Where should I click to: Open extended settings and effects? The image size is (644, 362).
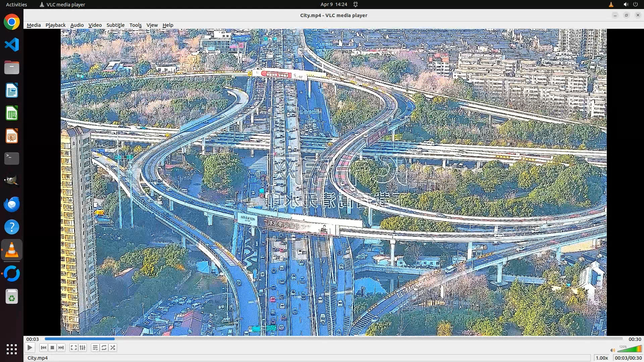tap(83, 348)
